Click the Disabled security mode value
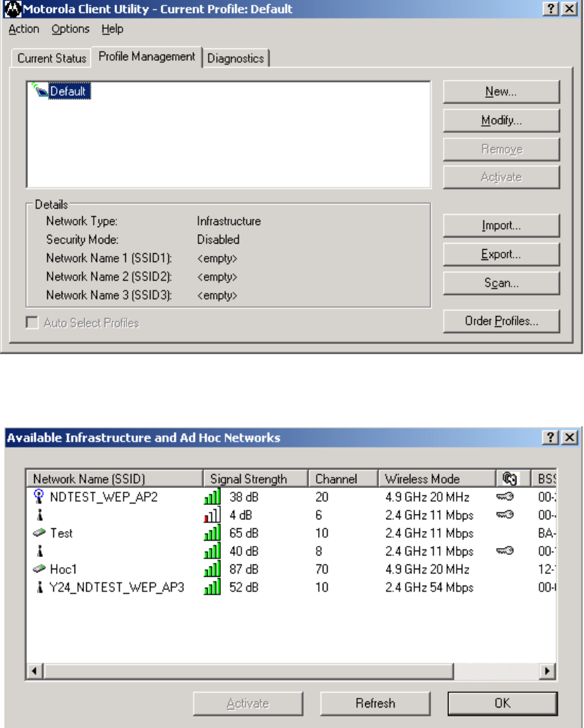Screen dimensions: 584x728 pyautogui.click(x=218, y=239)
